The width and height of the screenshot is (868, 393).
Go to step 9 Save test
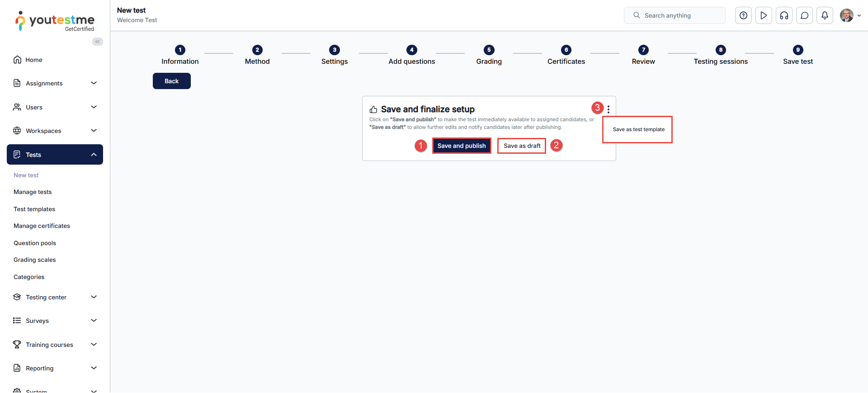click(x=798, y=55)
